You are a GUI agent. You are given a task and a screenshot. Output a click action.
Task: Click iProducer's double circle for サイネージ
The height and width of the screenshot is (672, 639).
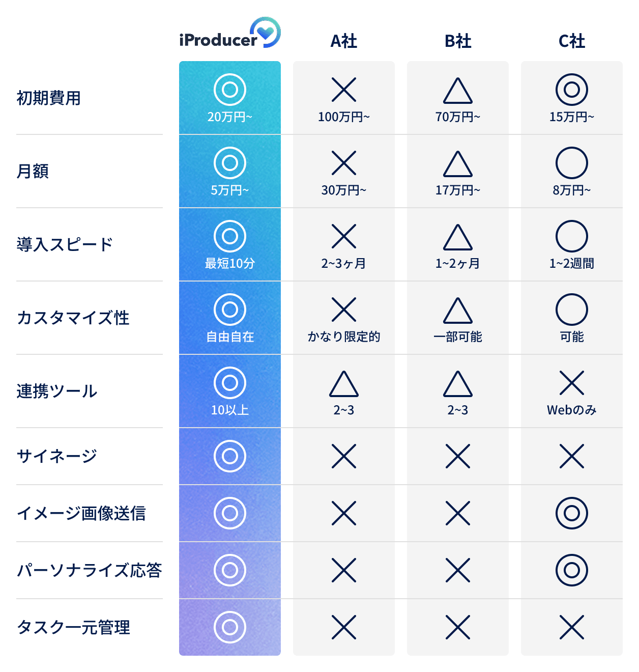[x=230, y=456]
